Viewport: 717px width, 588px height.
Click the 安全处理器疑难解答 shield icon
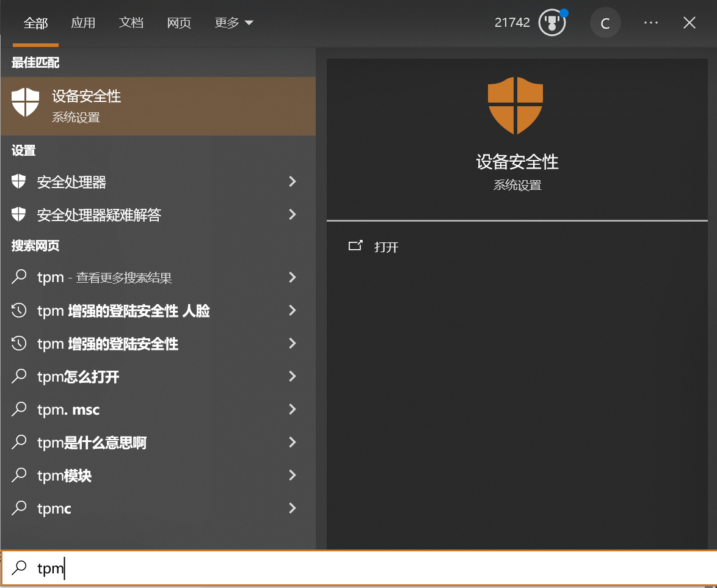coord(19,215)
